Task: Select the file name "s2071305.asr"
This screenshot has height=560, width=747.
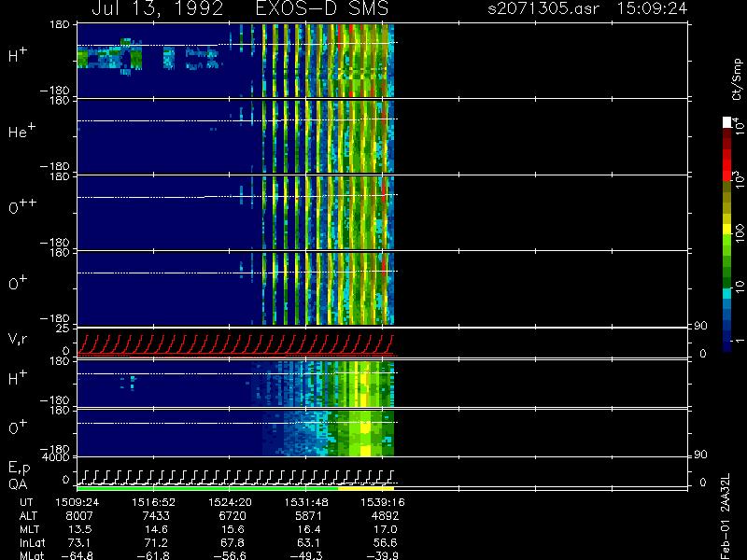Action: click(x=543, y=8)
